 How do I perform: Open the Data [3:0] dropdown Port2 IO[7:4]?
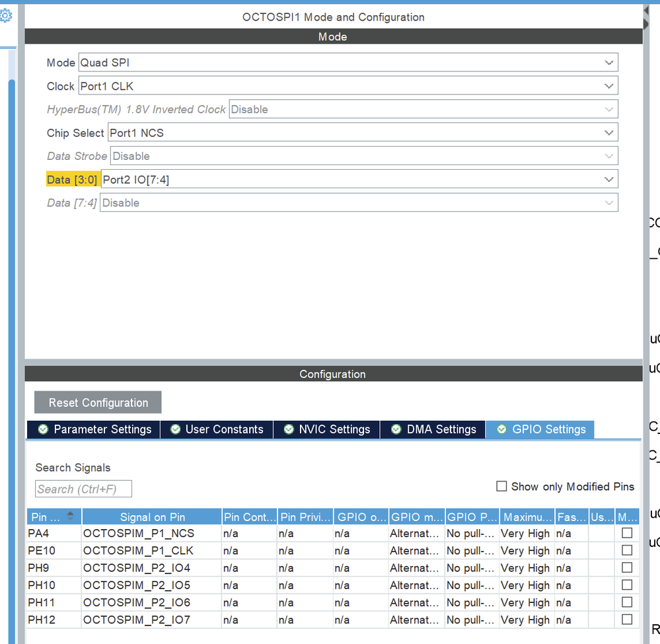tap(359, 179)
